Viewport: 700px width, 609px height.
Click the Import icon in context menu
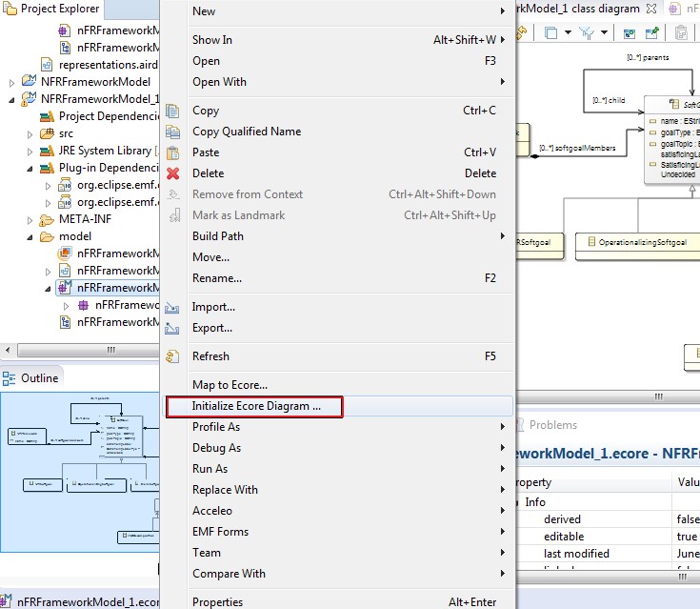(x=171, y=308)
